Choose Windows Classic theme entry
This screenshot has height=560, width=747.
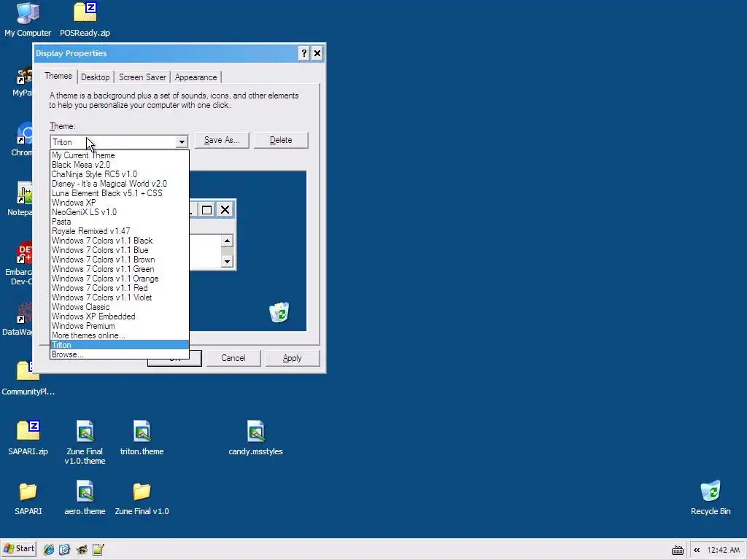pyautogui.click(x=119, y=307)
